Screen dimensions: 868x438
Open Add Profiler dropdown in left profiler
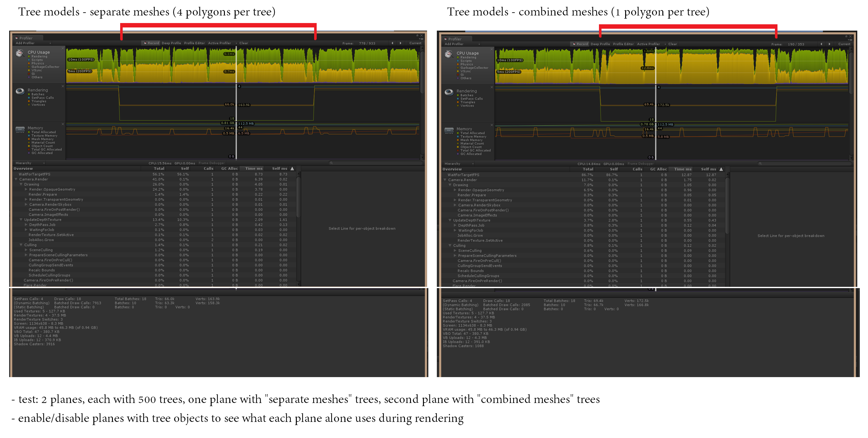pyautogui.click(x=33, y=43)
